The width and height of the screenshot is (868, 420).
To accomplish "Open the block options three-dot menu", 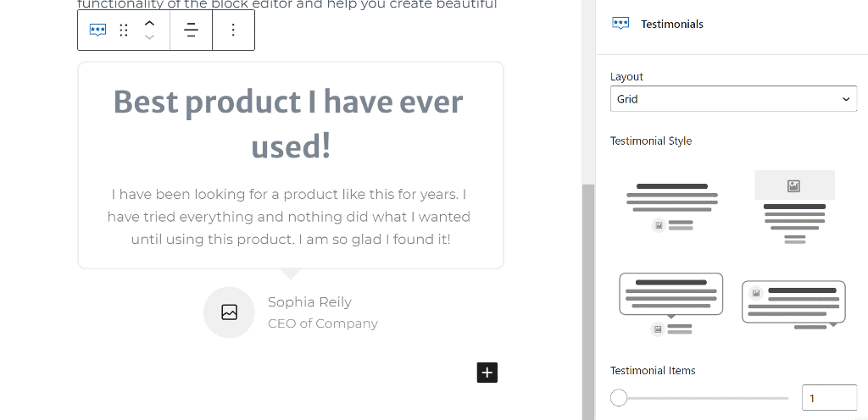I will [233, 30].
